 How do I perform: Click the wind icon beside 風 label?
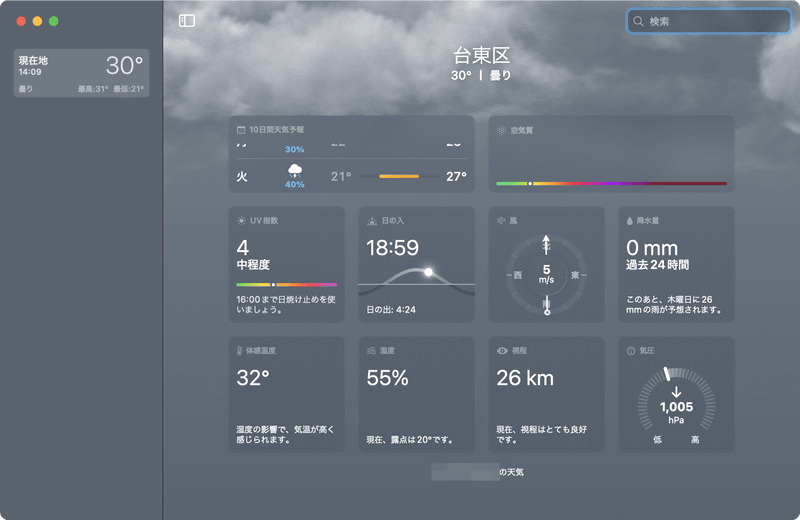click(501, 220)
